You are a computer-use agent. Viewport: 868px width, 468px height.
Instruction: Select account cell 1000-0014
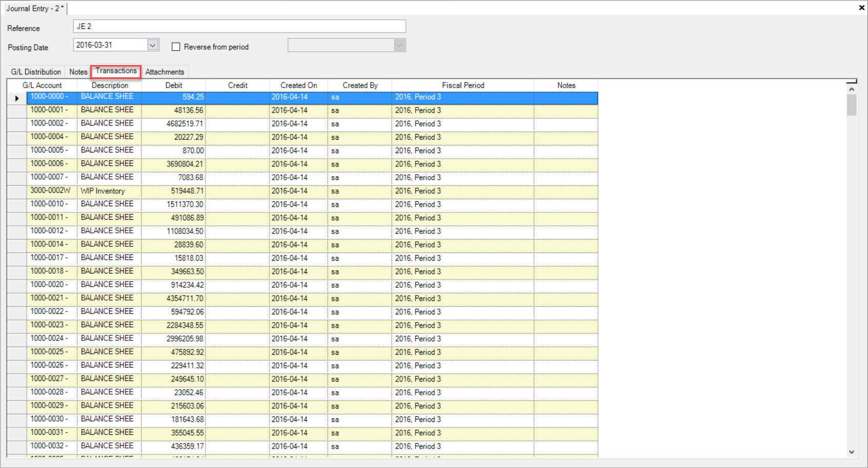tap(52, 245)
